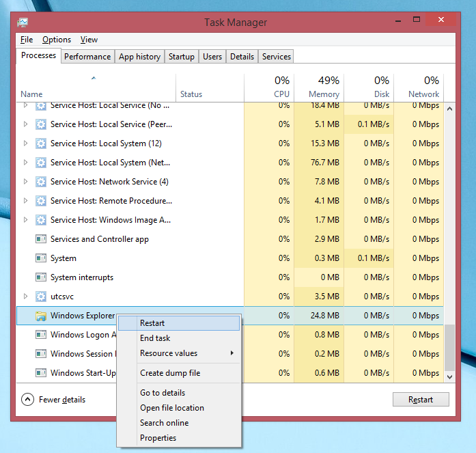Open the Resource values submenu arrow
476x453 pixels.
tap(232, 353)
